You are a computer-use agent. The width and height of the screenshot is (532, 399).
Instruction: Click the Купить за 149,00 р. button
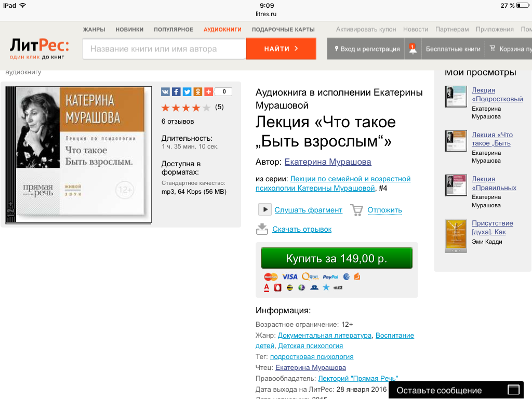(337, 258)
